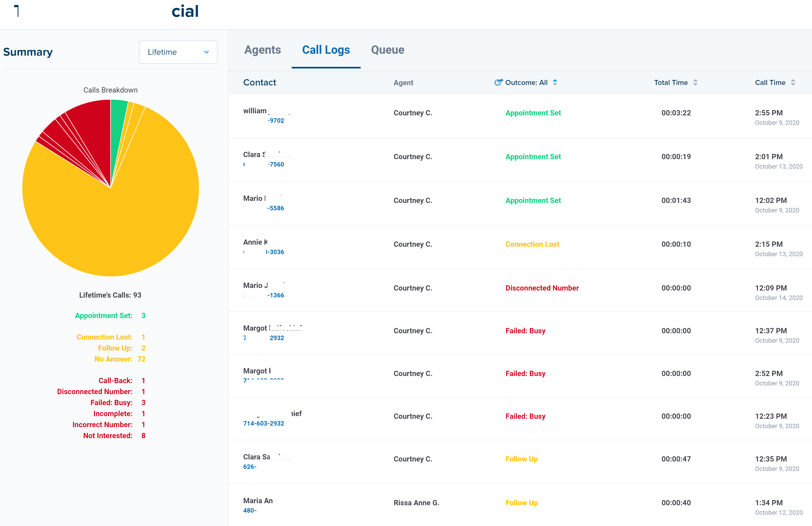Select the Call Logs tab
Image resolution: width=812 pixels, height=526 pixels.
pos(326,50)
